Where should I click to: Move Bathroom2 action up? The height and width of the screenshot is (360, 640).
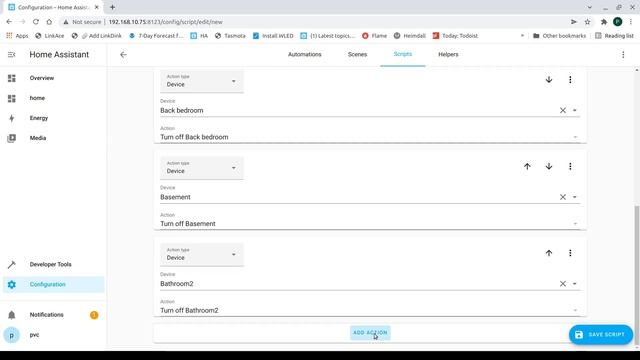tap(549, 253)
